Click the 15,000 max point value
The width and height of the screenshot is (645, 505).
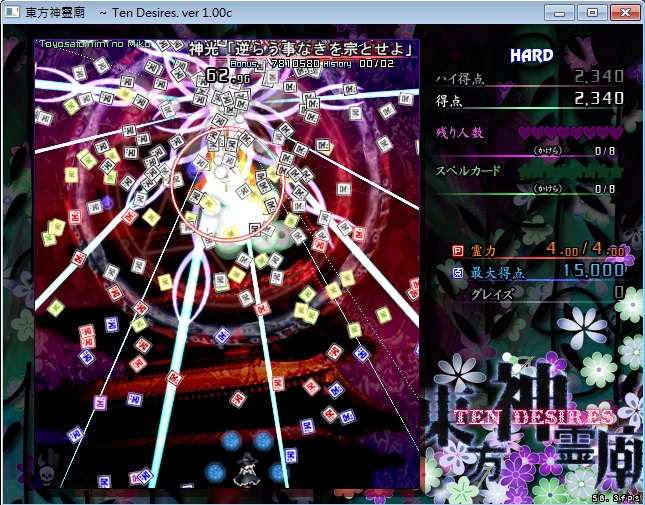(594, 270)
